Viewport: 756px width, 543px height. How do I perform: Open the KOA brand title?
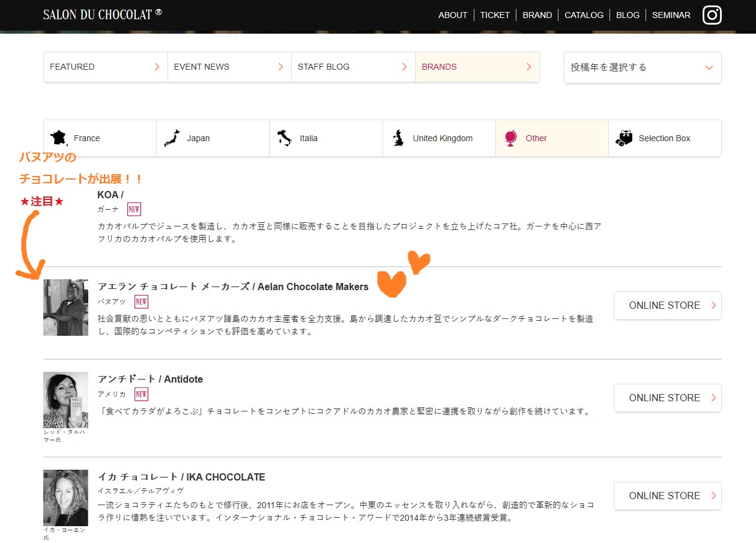point(110,195)
